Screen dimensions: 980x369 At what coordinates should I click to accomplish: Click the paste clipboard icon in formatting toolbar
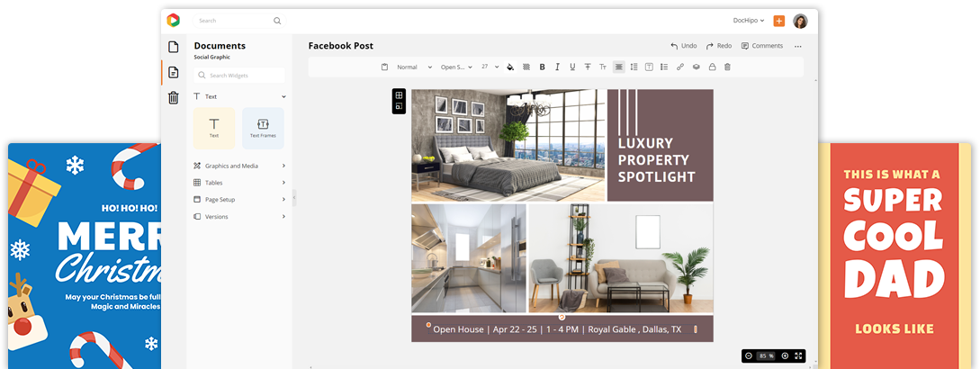coord(384,67)
